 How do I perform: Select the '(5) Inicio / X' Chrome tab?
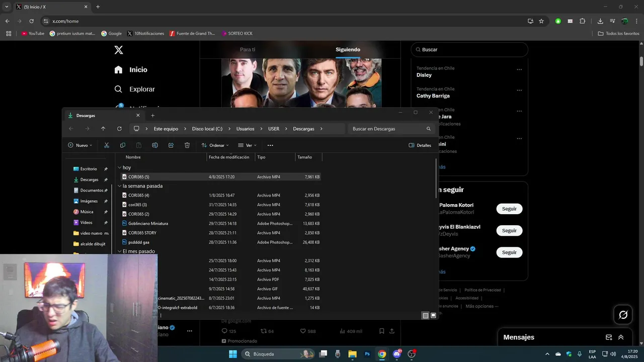coord(51,7)
